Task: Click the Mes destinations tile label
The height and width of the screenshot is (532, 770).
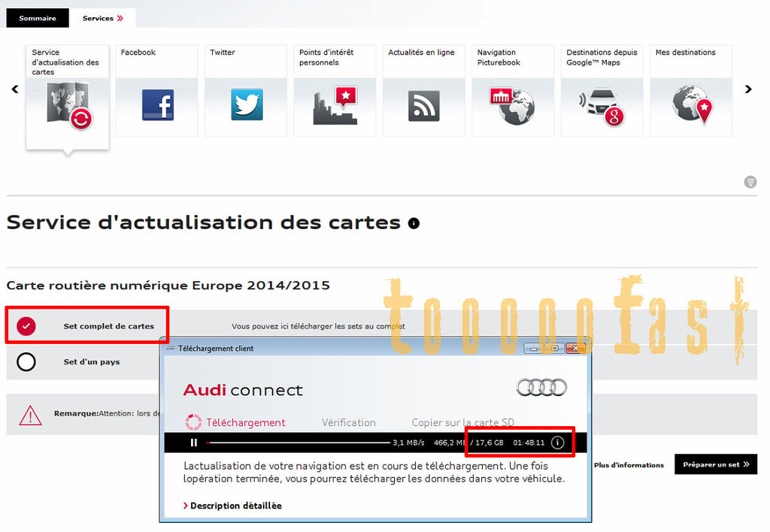Action: coord(686,52)
